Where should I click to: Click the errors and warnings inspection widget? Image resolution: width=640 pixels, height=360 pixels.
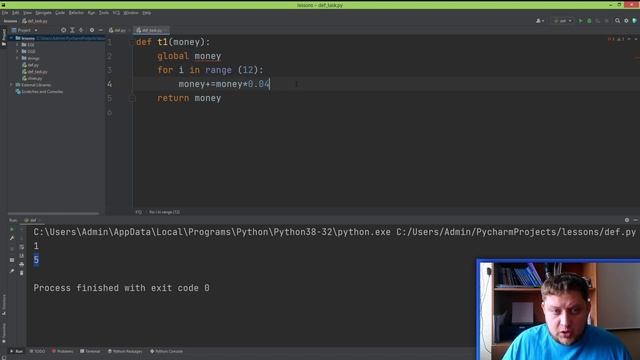click(x=617, y=39)
